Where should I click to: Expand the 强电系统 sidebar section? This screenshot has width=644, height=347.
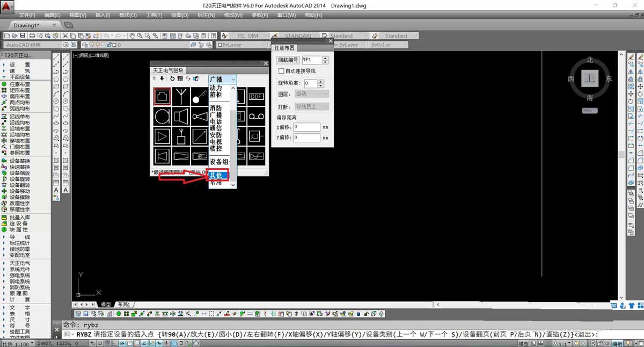(19, 275)
